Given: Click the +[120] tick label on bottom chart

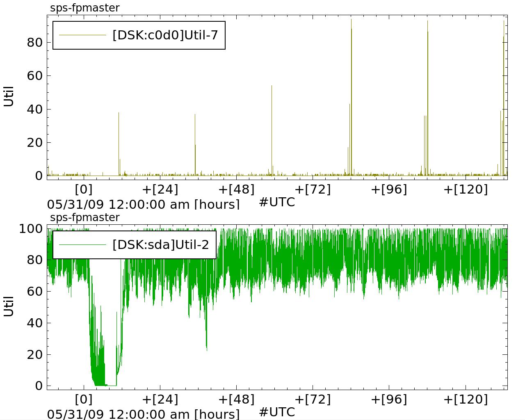Looking at the screenshot, I should coord(466,399).
